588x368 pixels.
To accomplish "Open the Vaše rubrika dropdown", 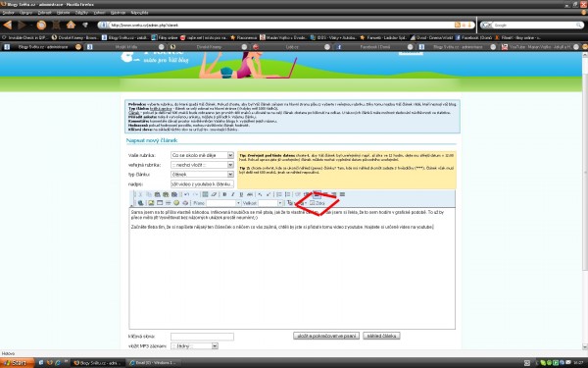I will (202, 155).
